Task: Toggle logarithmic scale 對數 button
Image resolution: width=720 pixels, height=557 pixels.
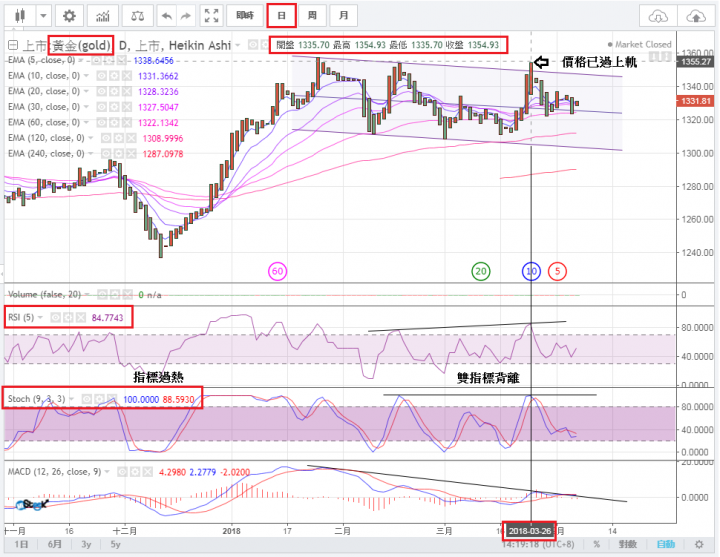Action: [627, 544]
